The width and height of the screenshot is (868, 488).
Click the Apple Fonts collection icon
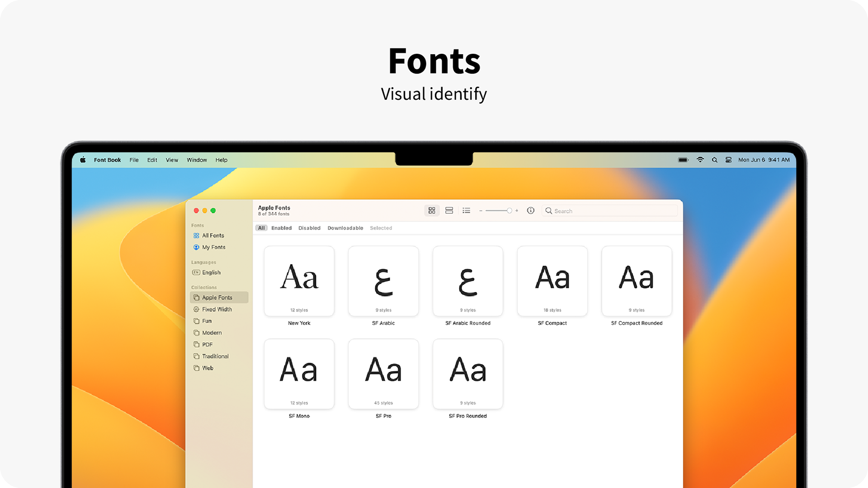[x=196, y=297]
